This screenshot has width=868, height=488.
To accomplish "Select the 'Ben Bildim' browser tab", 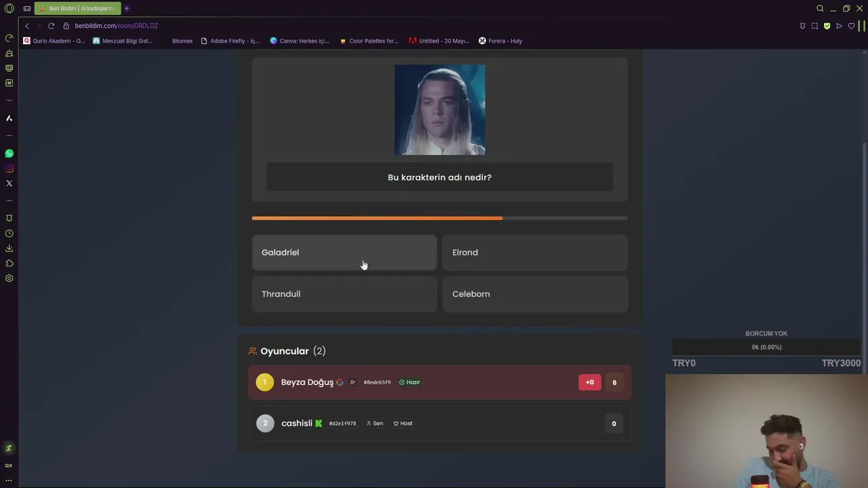I will coord(78,9).
